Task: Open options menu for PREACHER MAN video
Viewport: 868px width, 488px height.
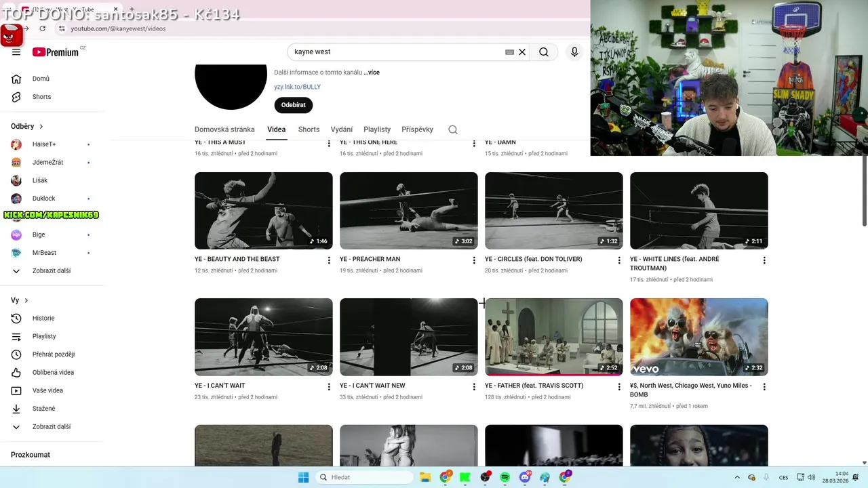Action: click(474, 260)
